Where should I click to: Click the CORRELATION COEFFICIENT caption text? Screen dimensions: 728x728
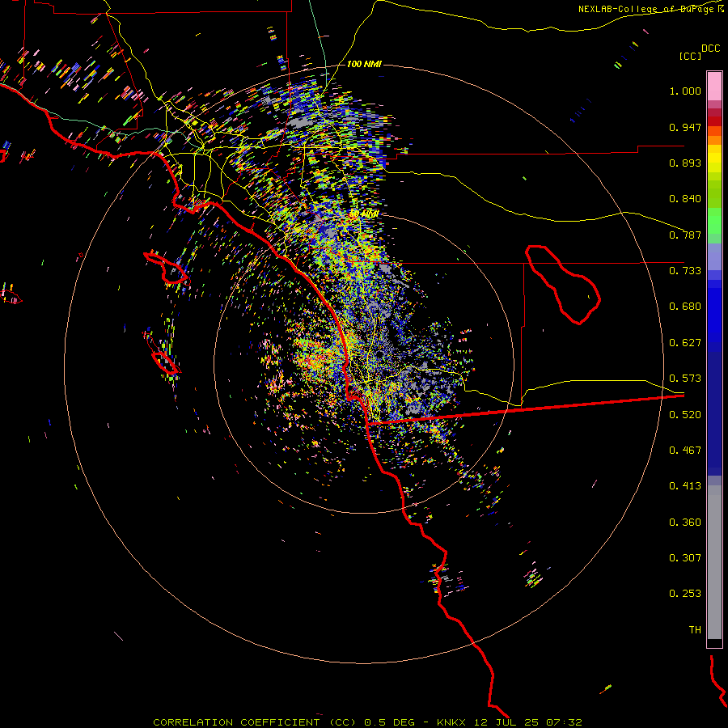236,722
